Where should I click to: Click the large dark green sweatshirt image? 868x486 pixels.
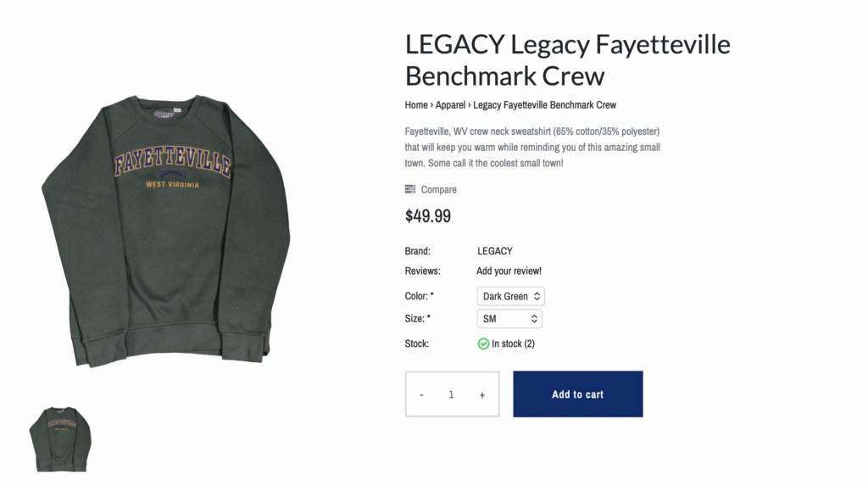click(x=165, y=229)
